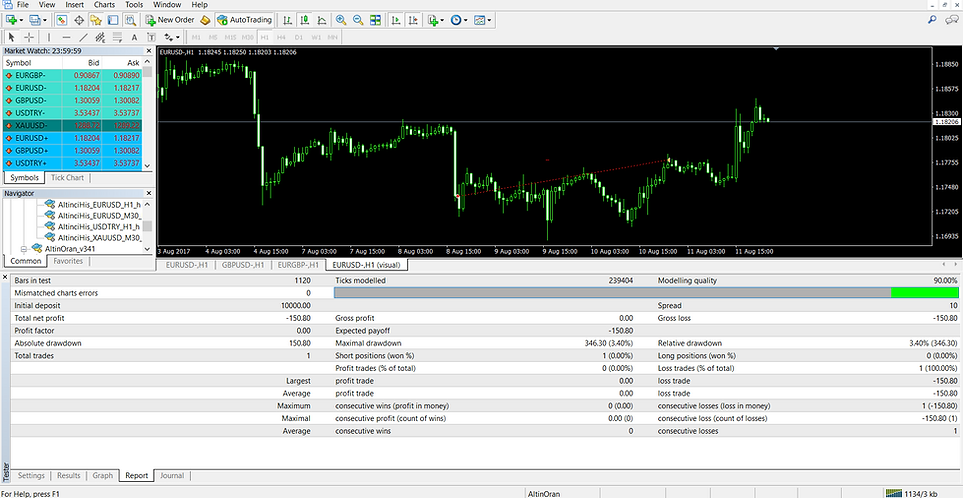Open the Tools menu
This screenshot has height=498, width=963.
coord(134,4)
